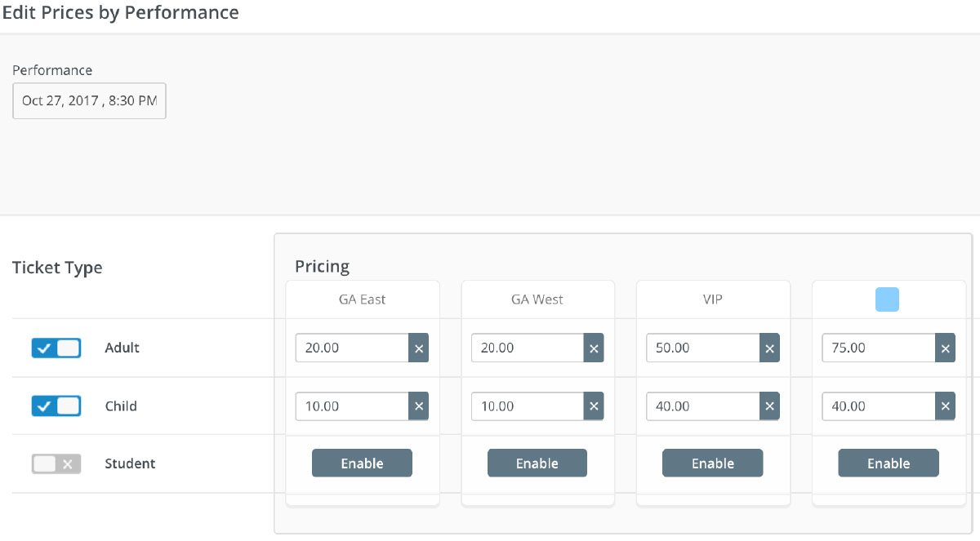Clear the Adult GA East price

tap(418, 348)
